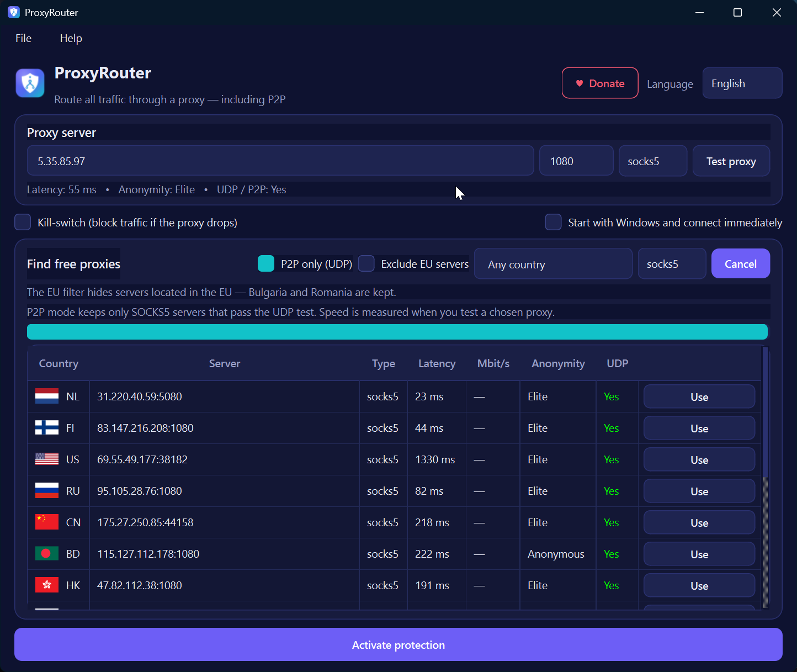Click the Netherlands flag icon
This screenshot has height=672, width=797.
click(x=47, y=396)
